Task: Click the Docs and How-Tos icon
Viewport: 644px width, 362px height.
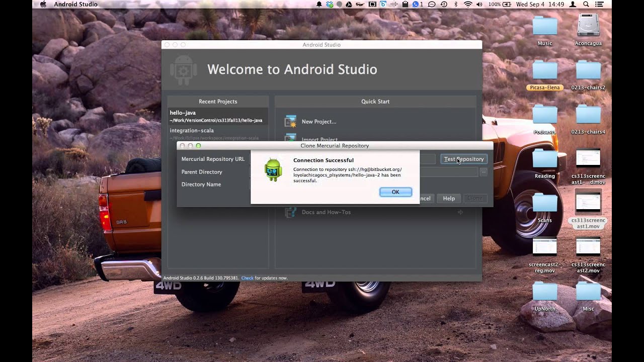Action: coord(290,212)
